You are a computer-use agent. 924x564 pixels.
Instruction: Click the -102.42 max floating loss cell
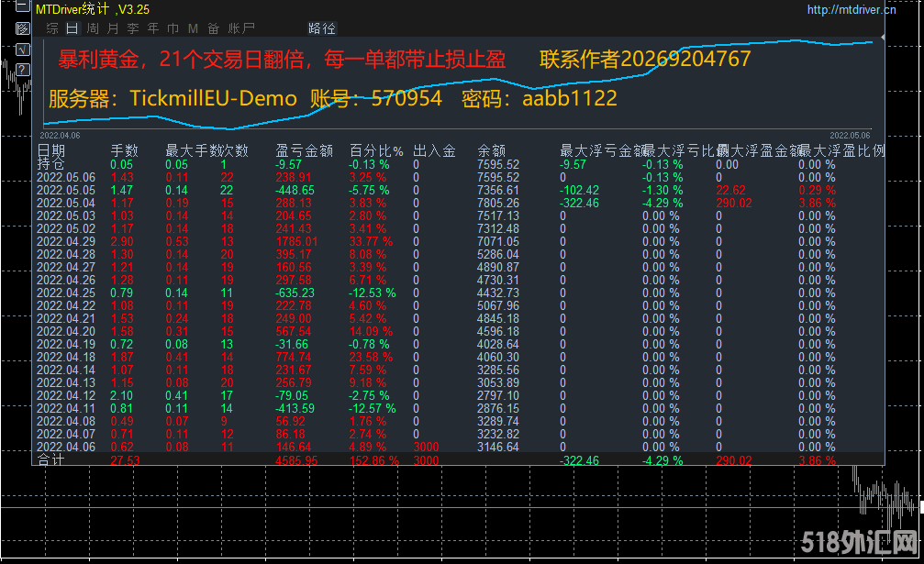[579, 190]
